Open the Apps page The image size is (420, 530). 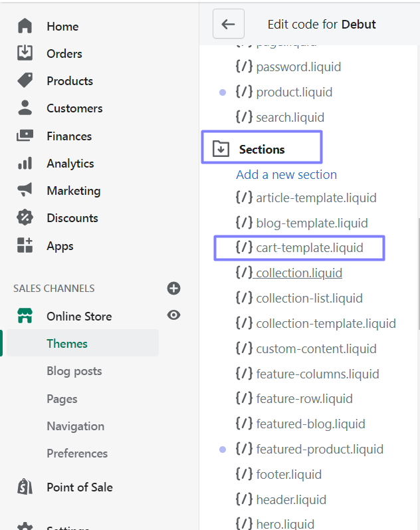pyautogui.click(x=60, y=246)
